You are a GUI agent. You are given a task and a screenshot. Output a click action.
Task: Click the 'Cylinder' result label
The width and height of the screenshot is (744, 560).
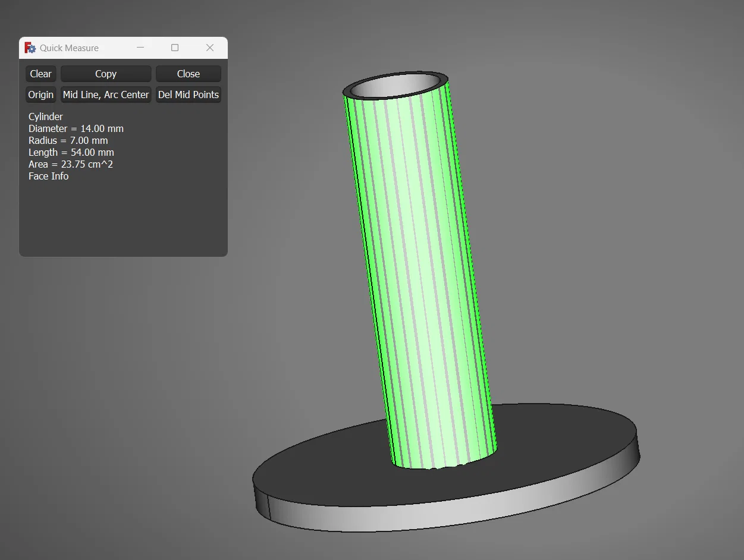click(46, 117)
